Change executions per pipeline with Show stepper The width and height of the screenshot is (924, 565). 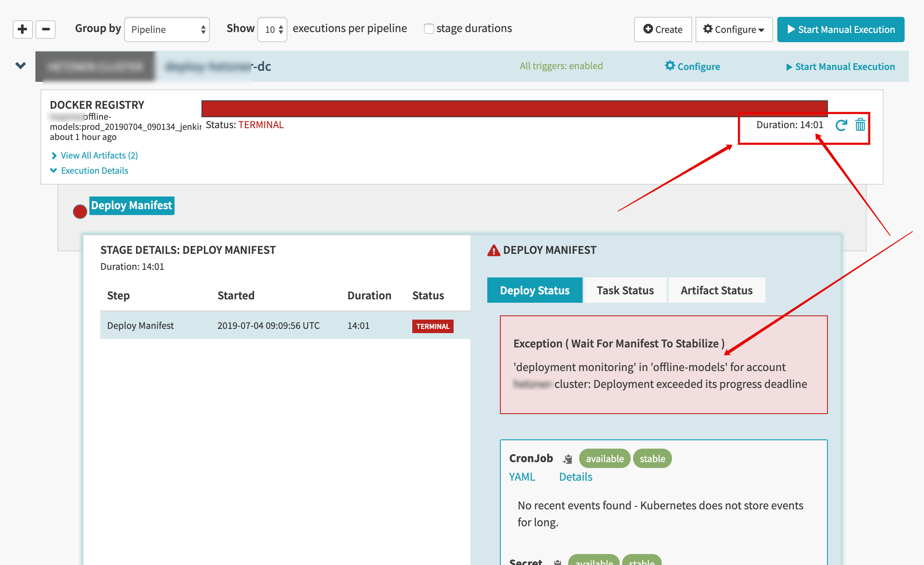coord(272,29)
